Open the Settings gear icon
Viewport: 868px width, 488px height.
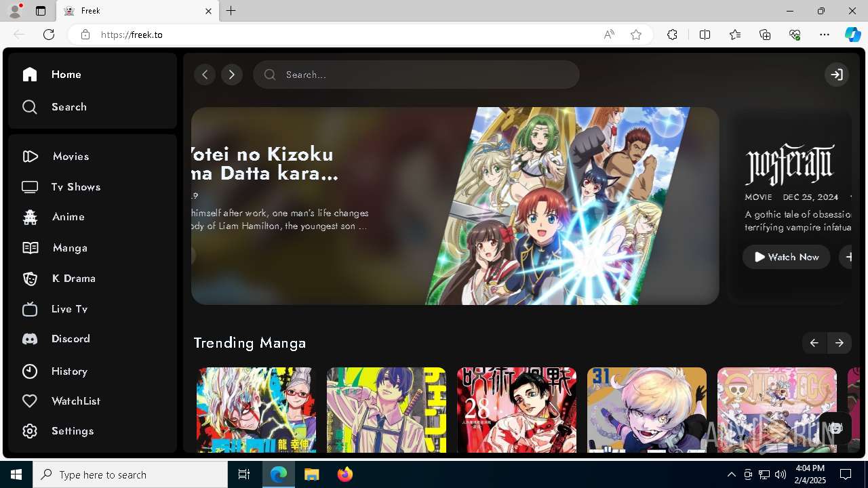click(29, 431)
